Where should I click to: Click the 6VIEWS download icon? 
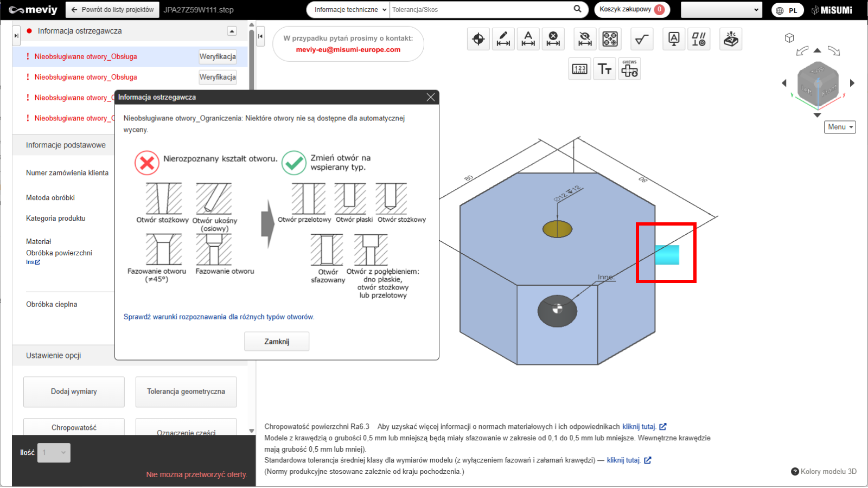[x=629, y=69]
